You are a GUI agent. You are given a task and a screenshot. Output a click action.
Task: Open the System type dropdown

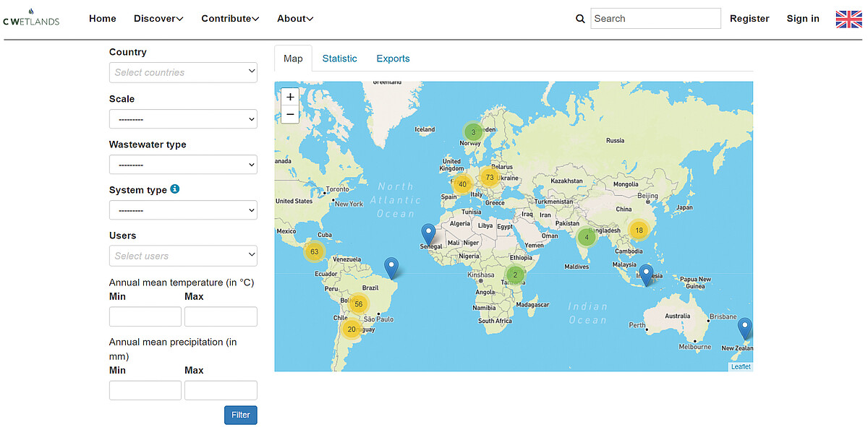(x=183, y=210)
